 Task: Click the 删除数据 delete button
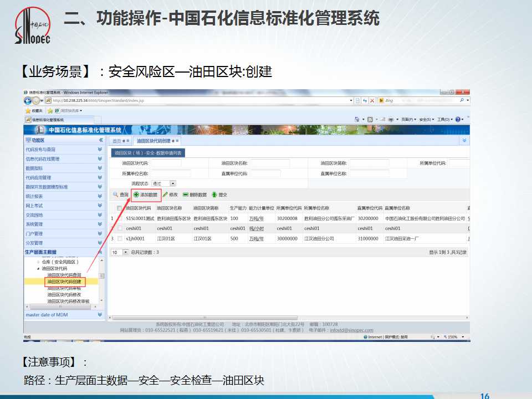tap(195, 195)
